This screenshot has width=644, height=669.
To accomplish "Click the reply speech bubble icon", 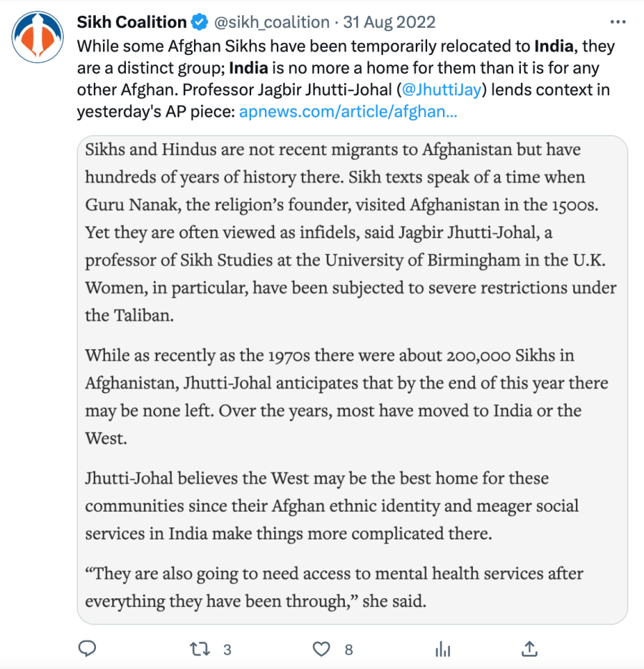I will click(x=87, y=649).
